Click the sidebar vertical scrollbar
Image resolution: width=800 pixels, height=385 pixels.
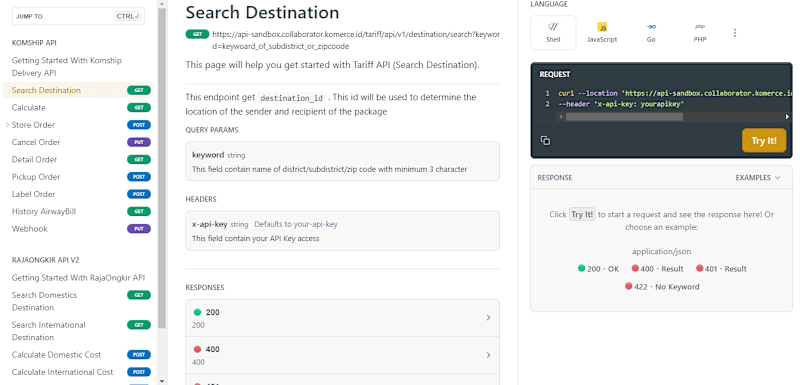click(x=162, y=168)
